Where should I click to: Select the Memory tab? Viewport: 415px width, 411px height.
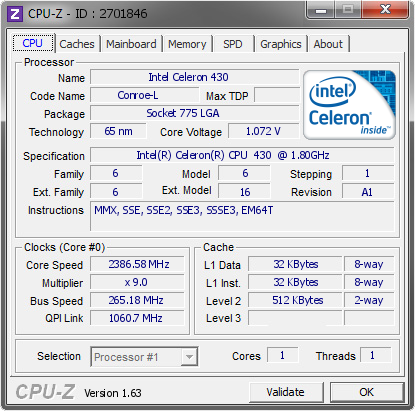click(x=187, y=44)
